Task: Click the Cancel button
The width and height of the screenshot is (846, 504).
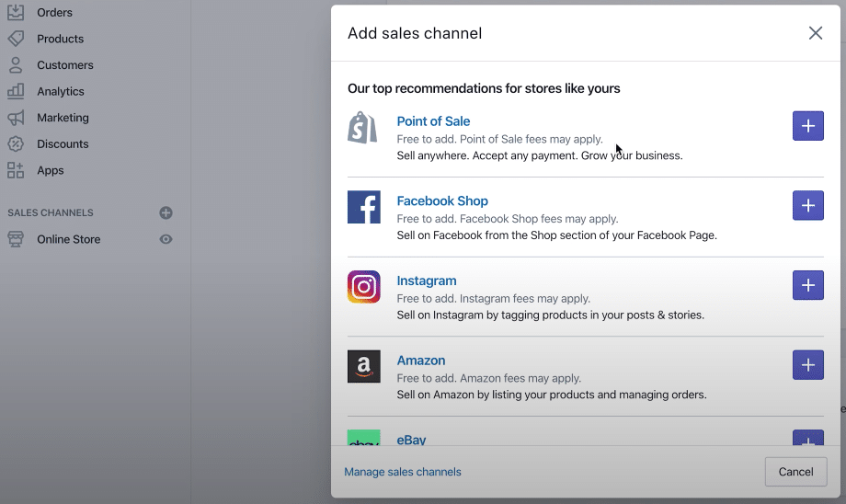Action: point(795,472)
